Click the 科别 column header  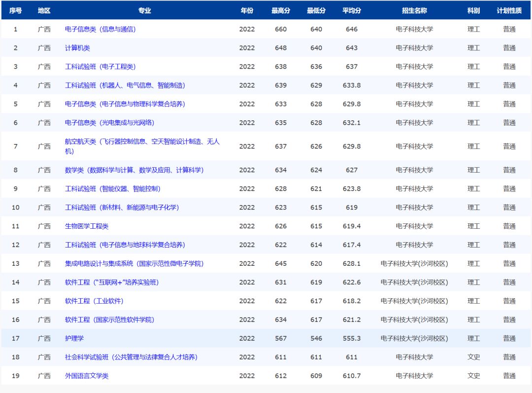click(x=474, y=10)
